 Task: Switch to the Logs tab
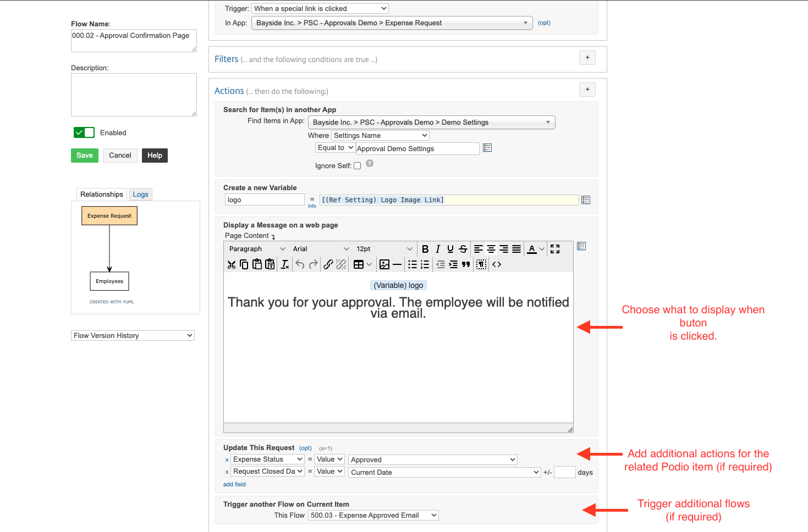140,195
